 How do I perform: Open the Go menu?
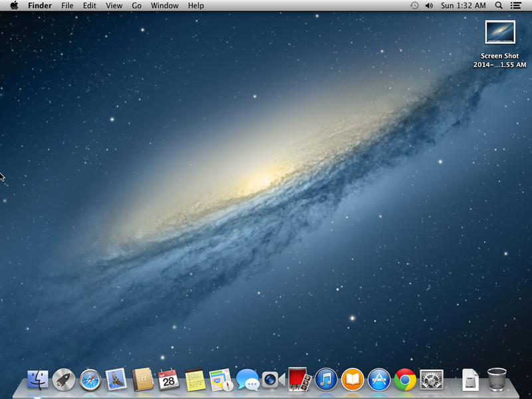point(136,5)
